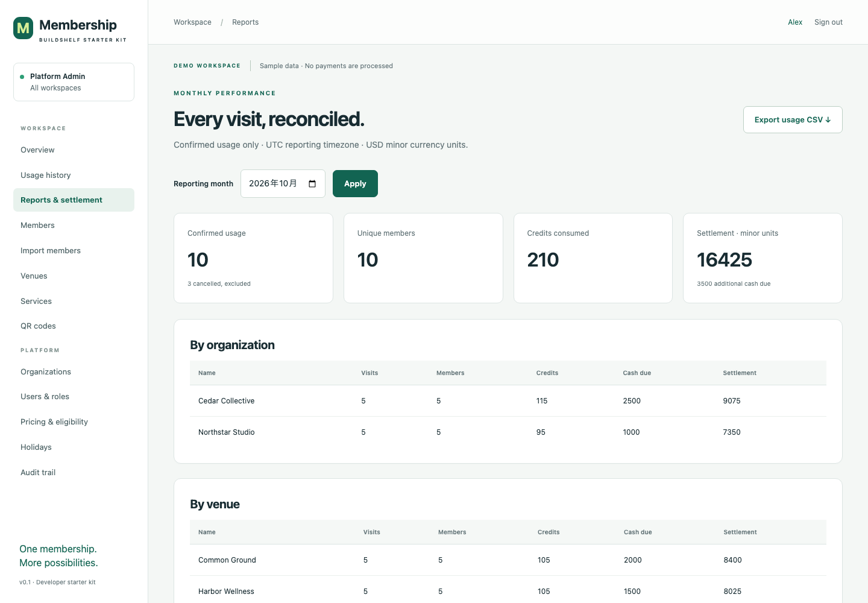
Task: Click the Reporting month date field
Action: [283, 183]
